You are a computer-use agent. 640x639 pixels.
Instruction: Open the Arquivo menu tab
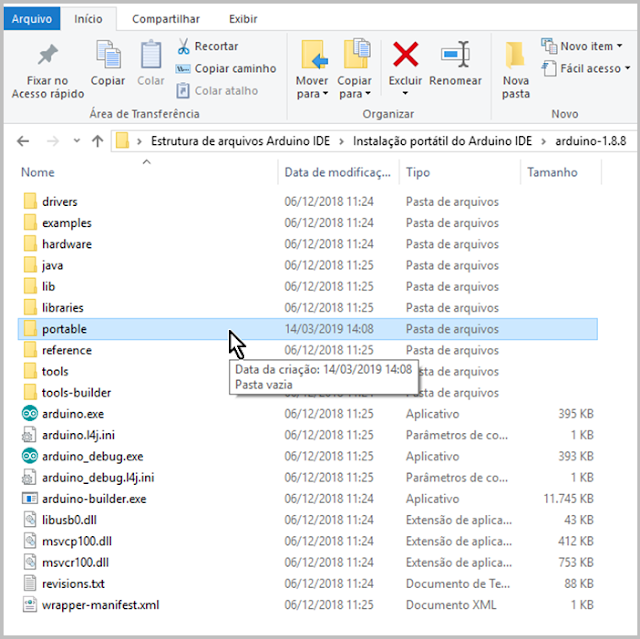point(32,19)
